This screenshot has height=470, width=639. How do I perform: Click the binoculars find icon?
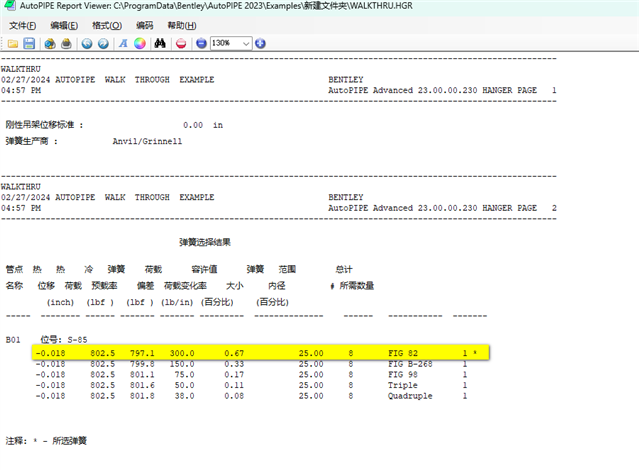point(160,44)
